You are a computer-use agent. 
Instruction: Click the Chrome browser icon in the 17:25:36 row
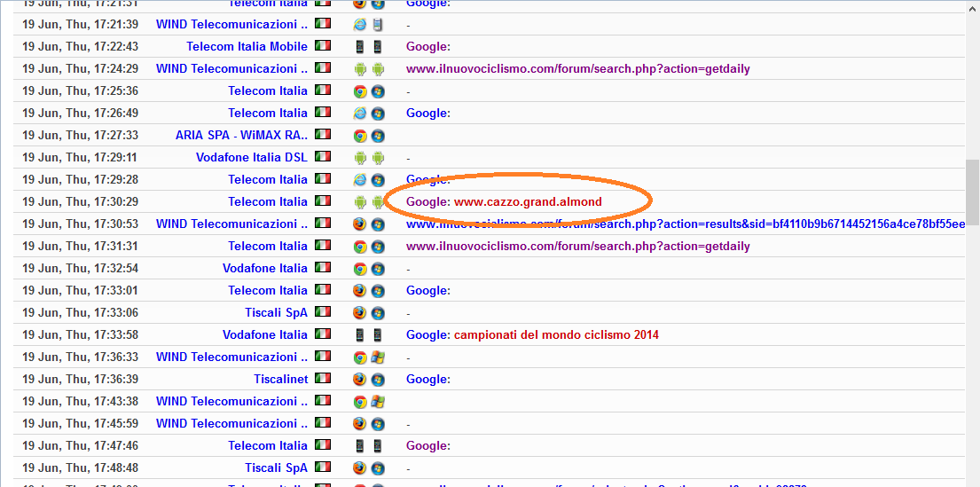click(359, 91)
